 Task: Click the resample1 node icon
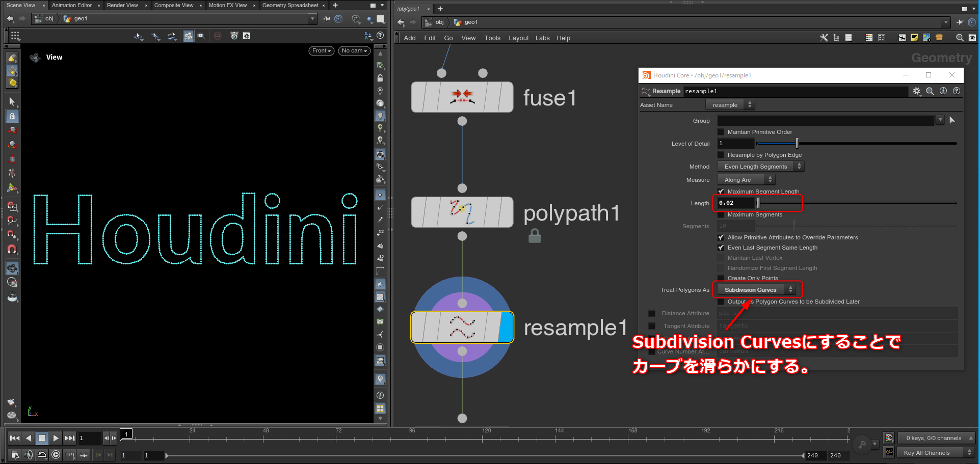pyautogui.click(x=462, y=327)
